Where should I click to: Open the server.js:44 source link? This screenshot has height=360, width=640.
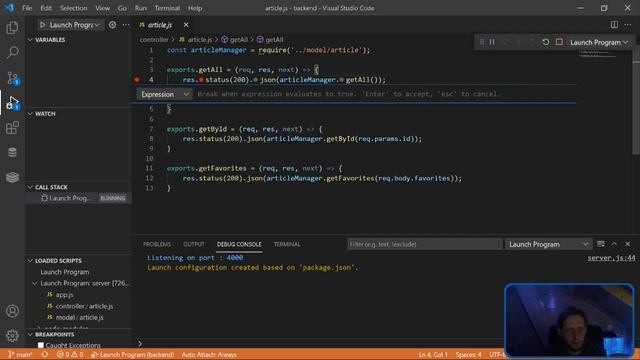click(611, 258)
